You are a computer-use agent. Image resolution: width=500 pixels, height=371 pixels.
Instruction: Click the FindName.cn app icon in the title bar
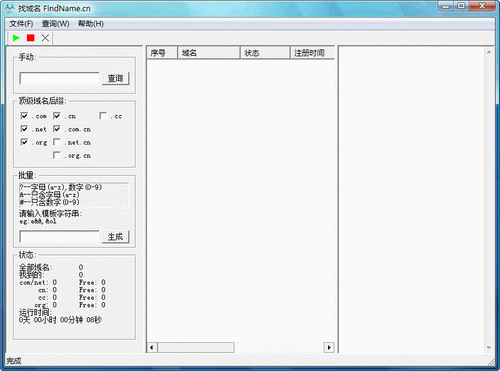(x=10, y=8)
